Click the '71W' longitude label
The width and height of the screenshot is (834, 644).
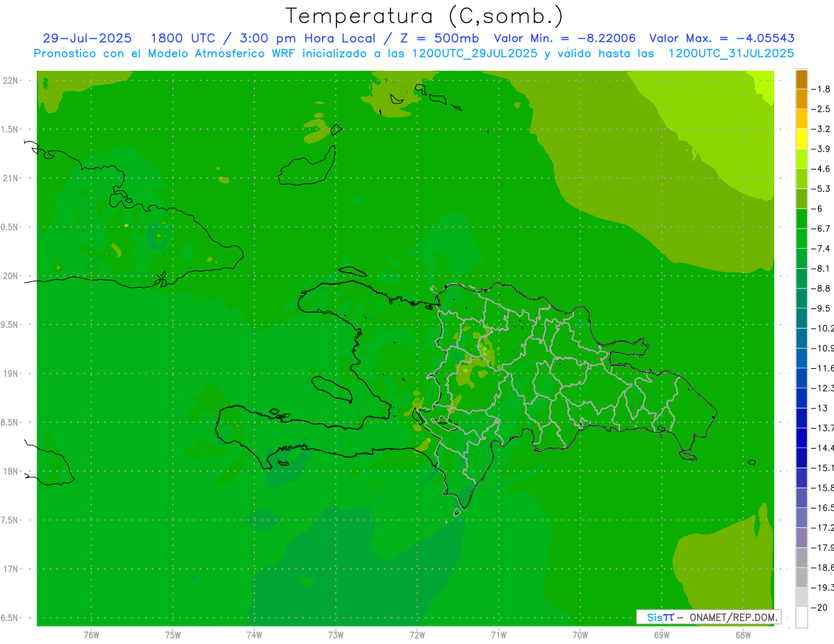(x=498, y=635)
